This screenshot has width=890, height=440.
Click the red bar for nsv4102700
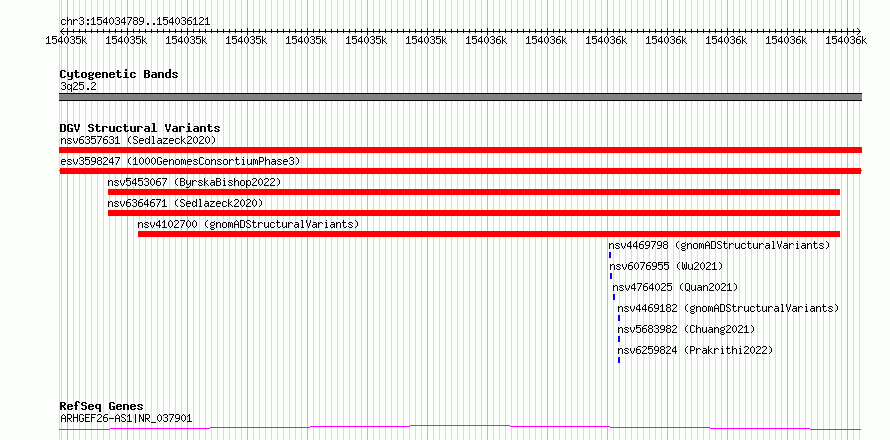(489, 234)
